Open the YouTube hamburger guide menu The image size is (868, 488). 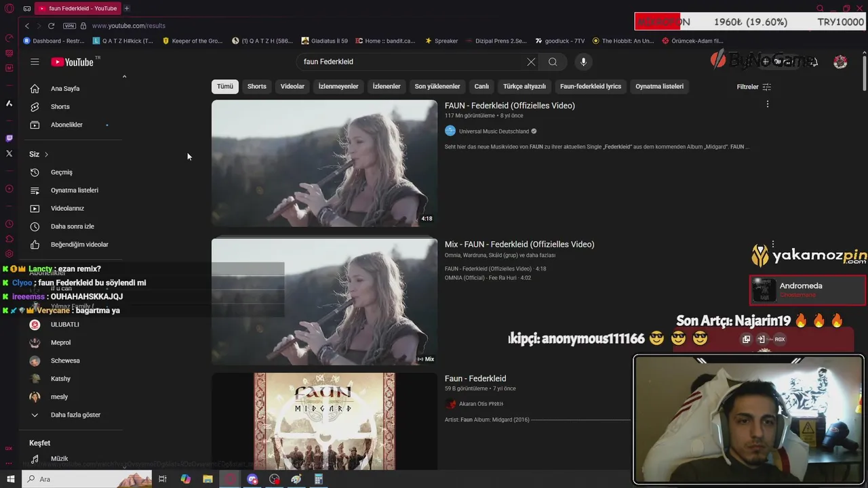pyautogui.click(x=35, y=62)
